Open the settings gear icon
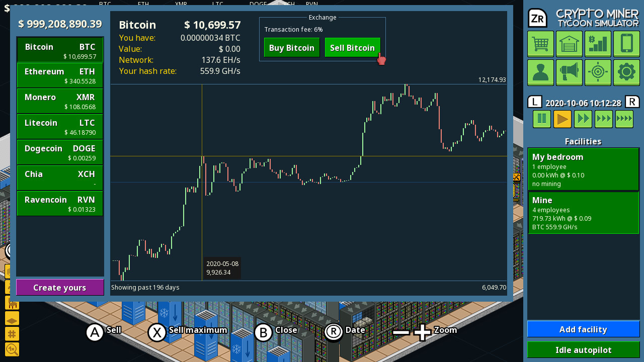Screen dimensions: 644x362 click(x=626, y=72)
